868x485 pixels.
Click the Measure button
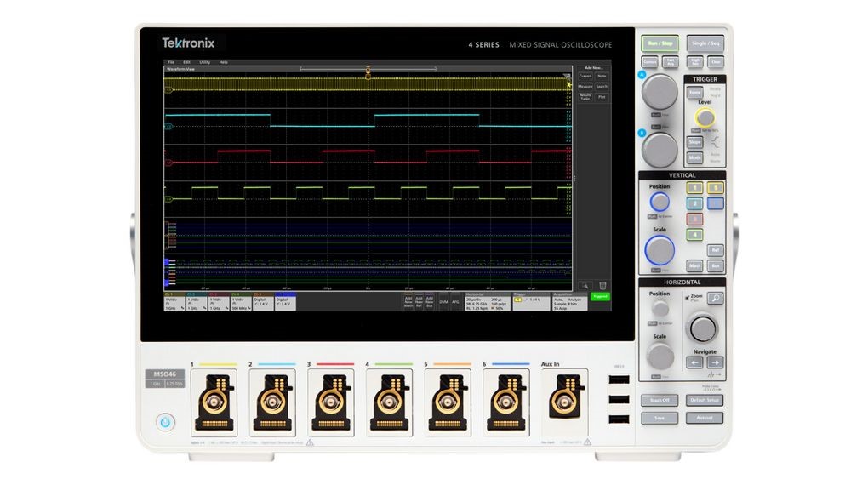585,87
